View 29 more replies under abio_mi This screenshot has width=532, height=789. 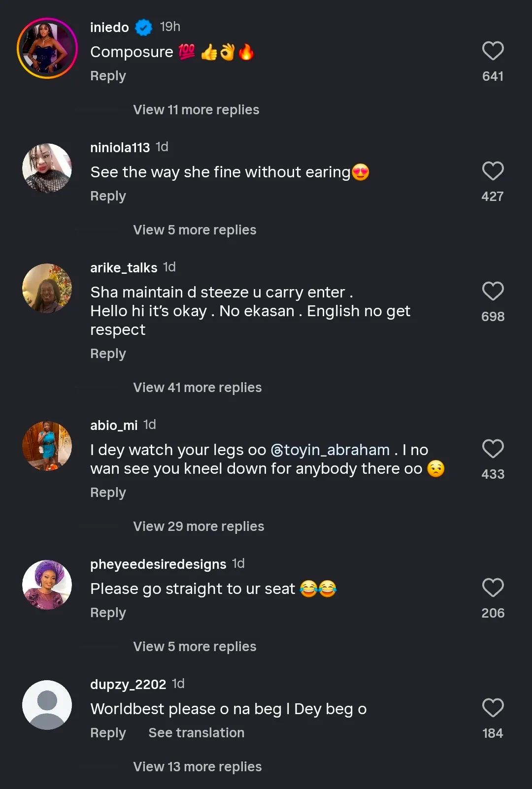point(199,526)
